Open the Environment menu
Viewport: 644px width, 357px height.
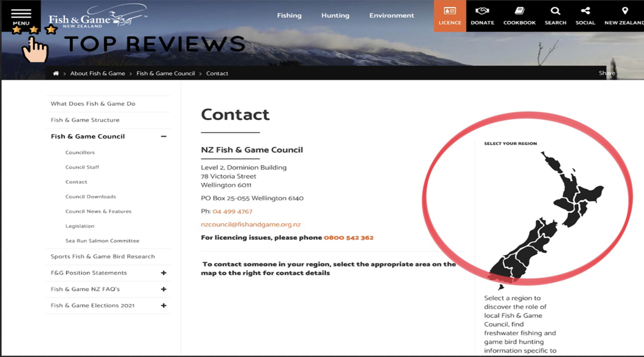[392, 16]
